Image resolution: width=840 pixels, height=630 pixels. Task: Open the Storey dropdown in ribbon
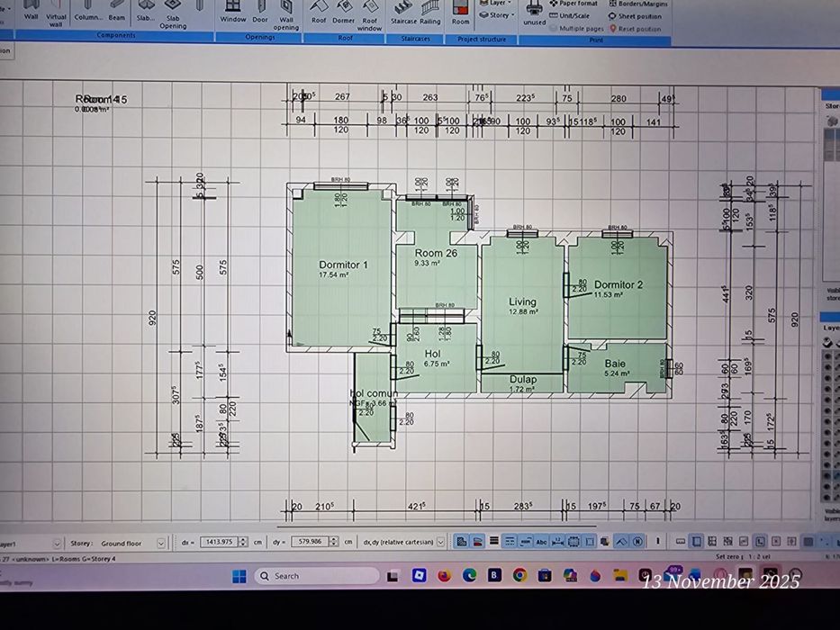pyautogui.click(x=497, y=15)
